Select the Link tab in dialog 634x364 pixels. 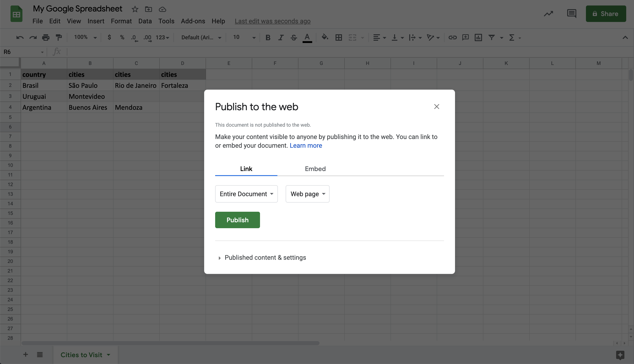(x=246, y=169)
